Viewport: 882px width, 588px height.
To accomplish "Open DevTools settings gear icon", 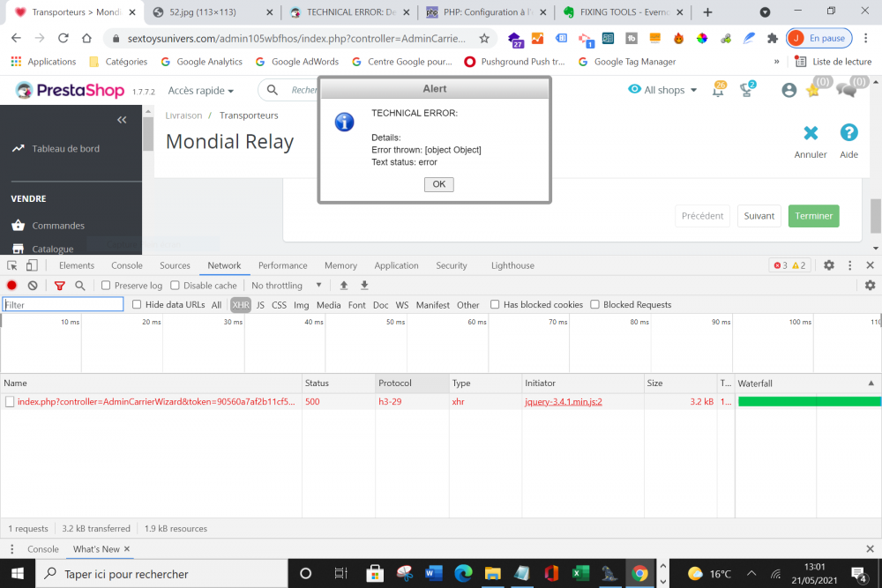I will click(x=828, y=265).
